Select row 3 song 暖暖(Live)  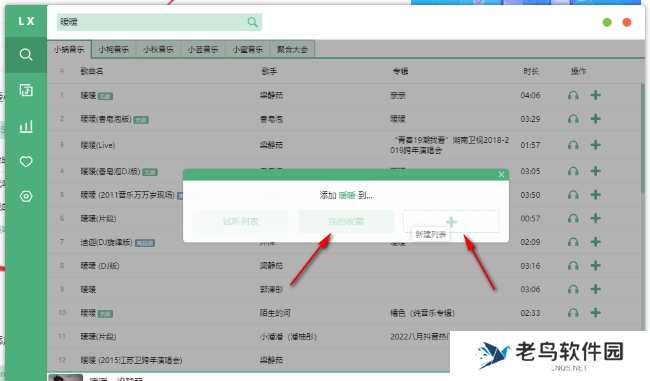(x=98, y=145)
